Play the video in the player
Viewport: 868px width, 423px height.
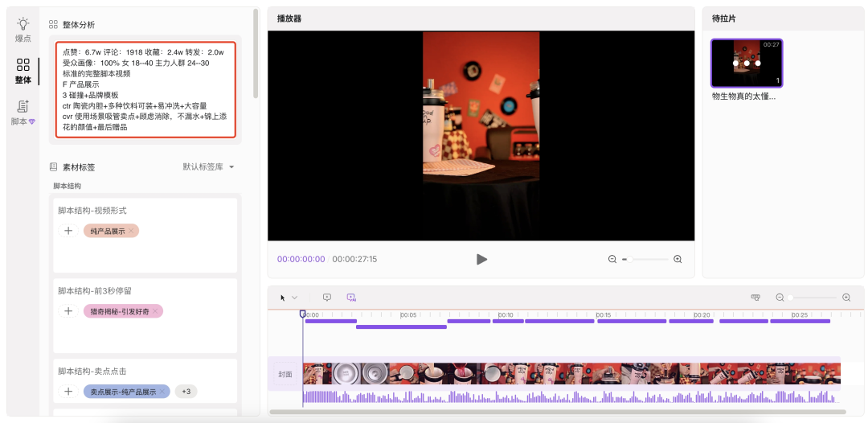[x=481, y=259]
